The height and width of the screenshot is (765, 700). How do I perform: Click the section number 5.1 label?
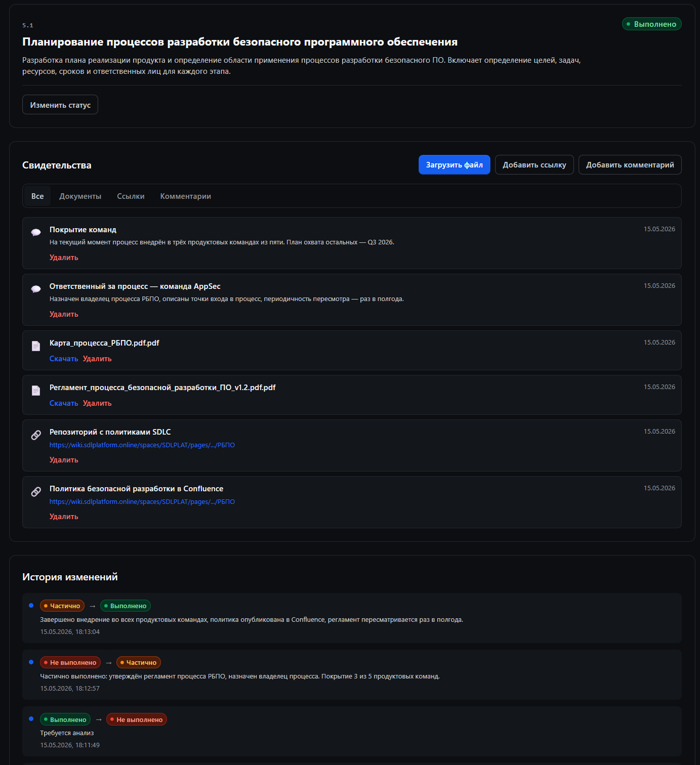click(x=28, y=25)
